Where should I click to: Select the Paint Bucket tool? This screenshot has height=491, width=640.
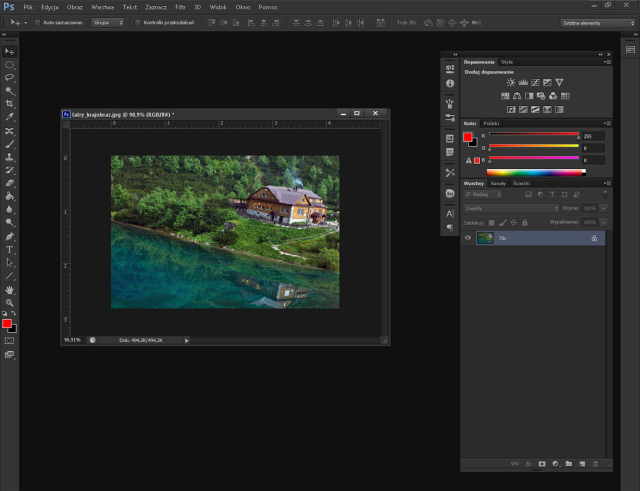[9, 196]
